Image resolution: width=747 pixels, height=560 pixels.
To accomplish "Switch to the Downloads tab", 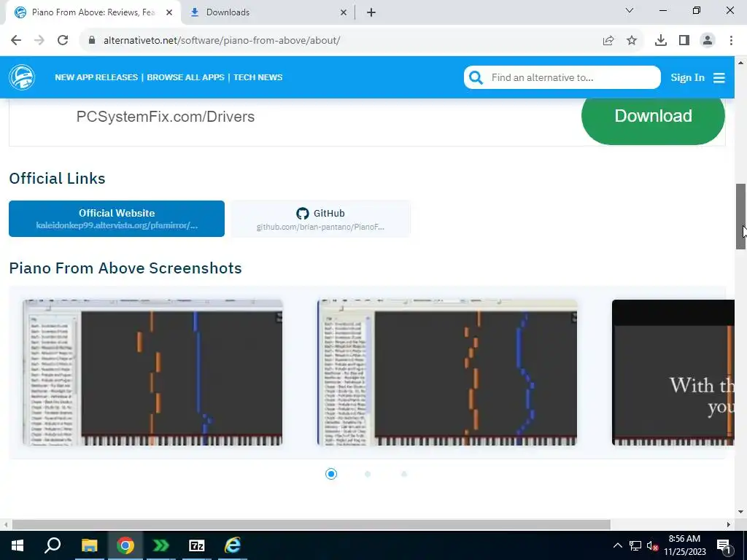I will coord(268,12).
